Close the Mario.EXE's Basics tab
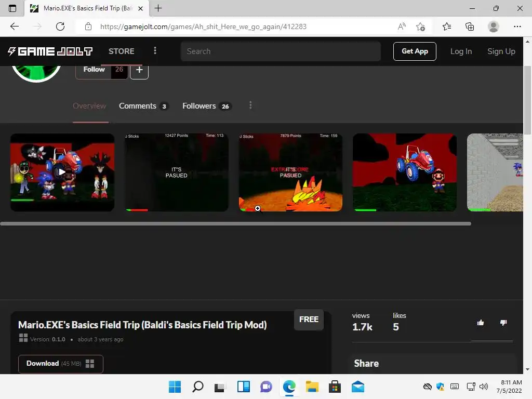 (x=140, y=8)
